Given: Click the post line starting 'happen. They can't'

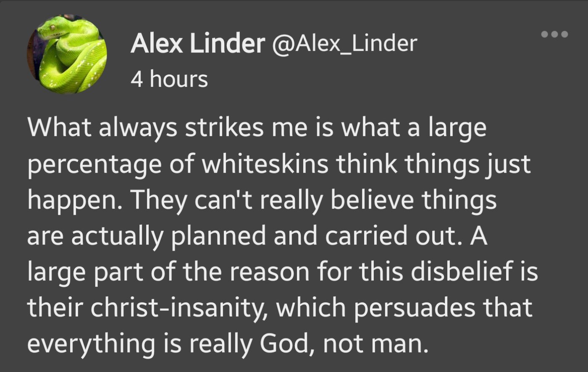Looking at the screenshot, I should pos(262,200).
